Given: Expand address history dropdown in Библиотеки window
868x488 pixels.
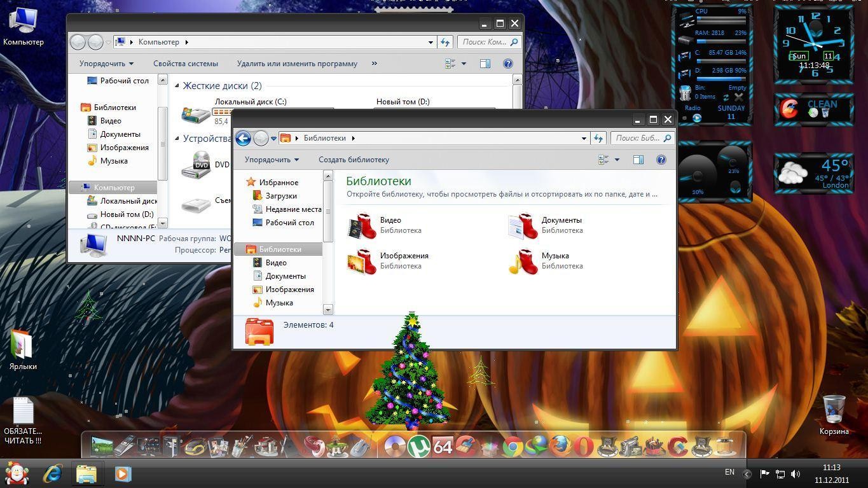Looking at the screenshot, I should [x=584, y=138].
